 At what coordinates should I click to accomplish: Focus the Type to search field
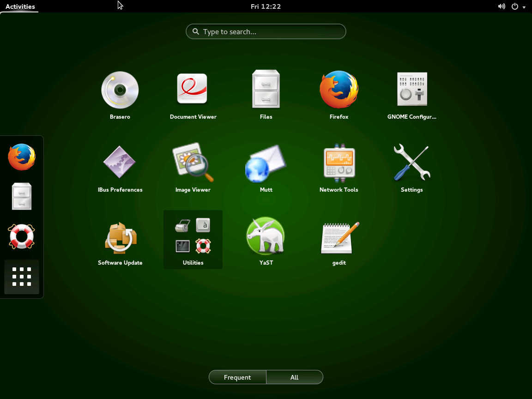pyautogui.click(x=266, y=31)
